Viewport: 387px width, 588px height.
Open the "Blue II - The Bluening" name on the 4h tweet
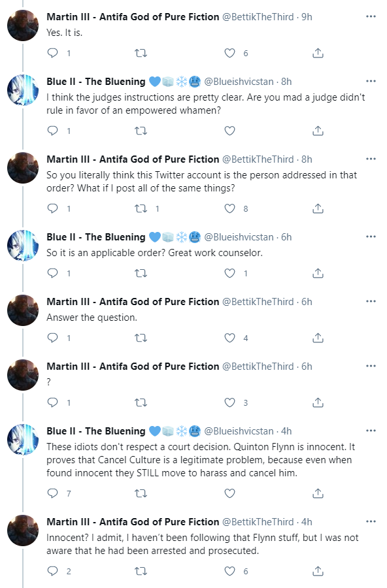coord(95,431)
